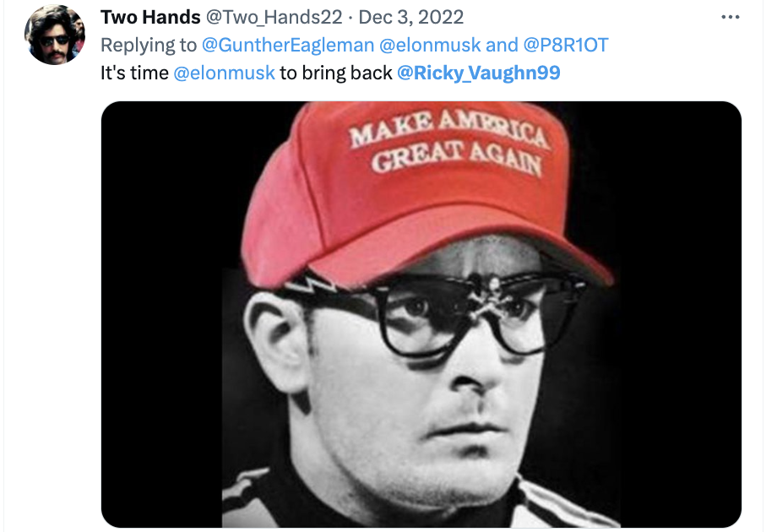Open the @P8R1OT profile mention
777x532 pixels.
coord(565,45)
